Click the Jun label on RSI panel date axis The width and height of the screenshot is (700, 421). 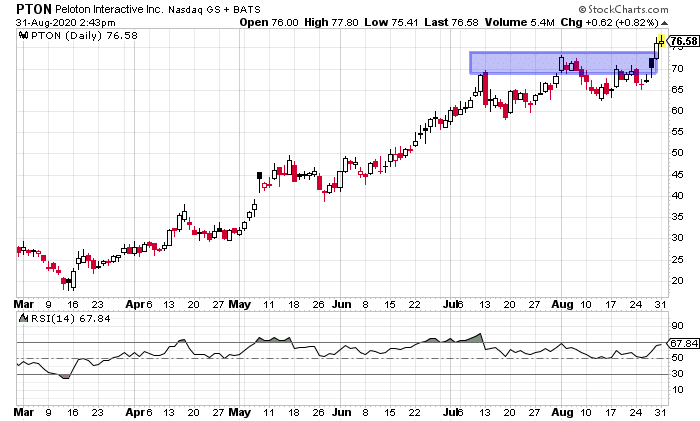pyautogui.click(x=342, y=412)
